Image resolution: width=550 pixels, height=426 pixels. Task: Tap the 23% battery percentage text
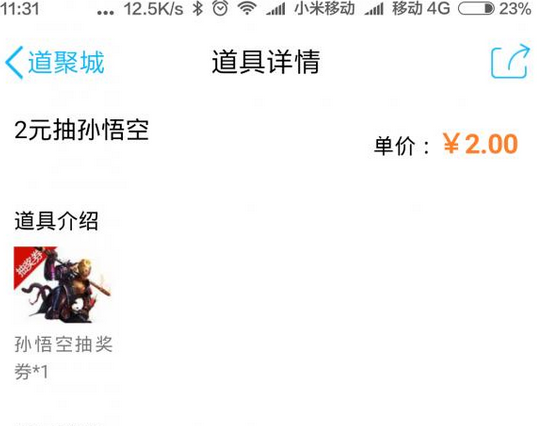pos(515,9)
